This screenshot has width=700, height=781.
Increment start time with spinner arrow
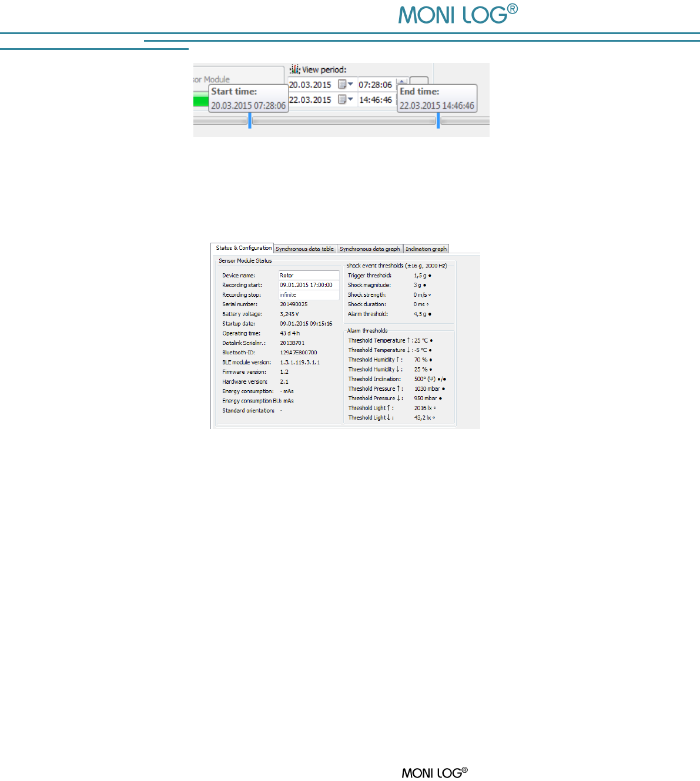(402, 81)
